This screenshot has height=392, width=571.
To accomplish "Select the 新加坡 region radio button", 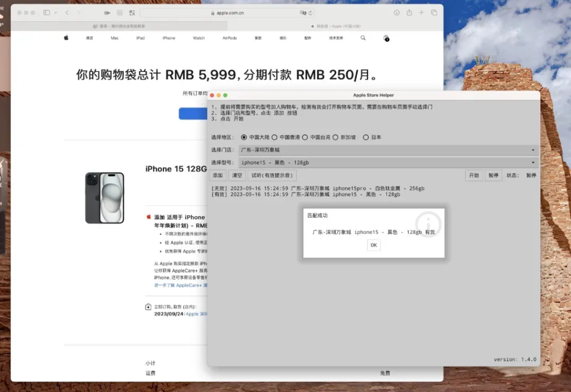I will tap(335, 137).
